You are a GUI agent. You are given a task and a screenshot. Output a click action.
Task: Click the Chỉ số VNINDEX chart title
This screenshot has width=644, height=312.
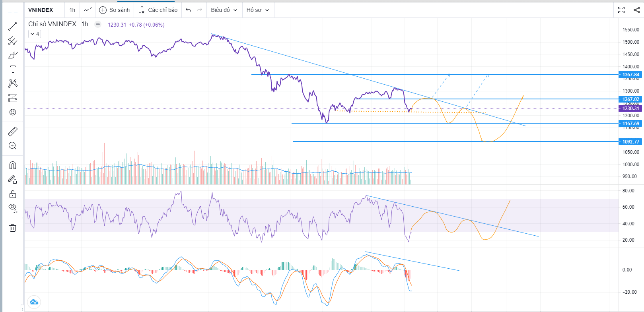(x=58, y=24)
